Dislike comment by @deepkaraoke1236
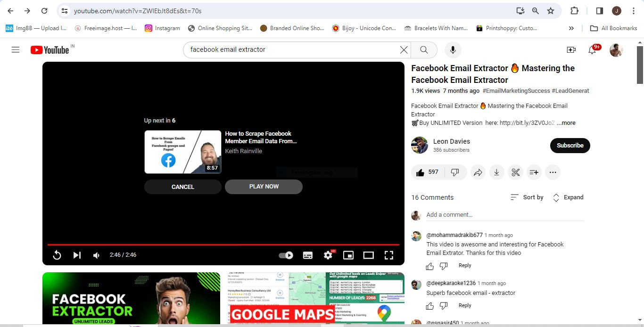644x327 pixels. (444, 306)
